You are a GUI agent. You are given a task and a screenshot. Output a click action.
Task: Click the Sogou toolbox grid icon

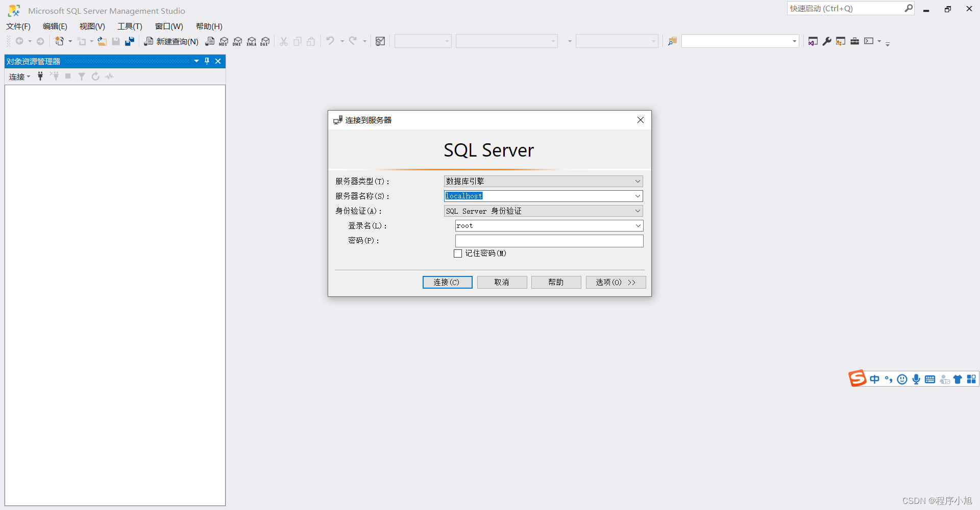click(971, 379)
